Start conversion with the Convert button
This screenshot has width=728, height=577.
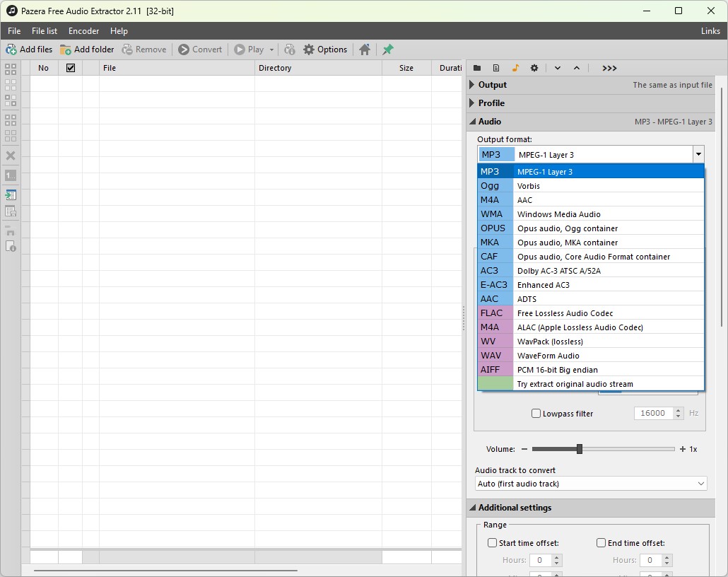click(200, 49)
